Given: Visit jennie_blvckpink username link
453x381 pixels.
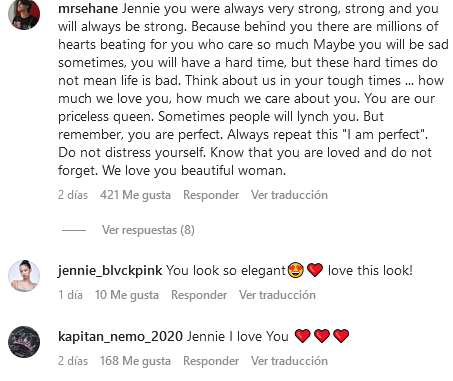Looking at the screenshot, I should (x=110, y=270).
